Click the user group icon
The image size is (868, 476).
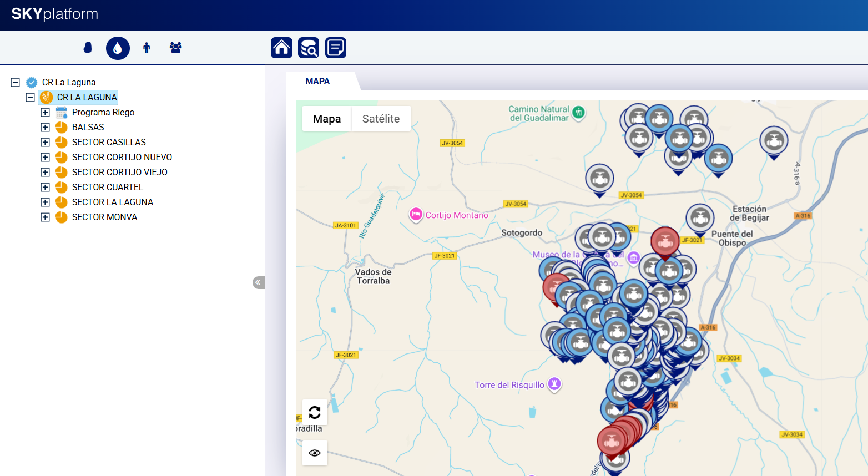tap(176, 48)
